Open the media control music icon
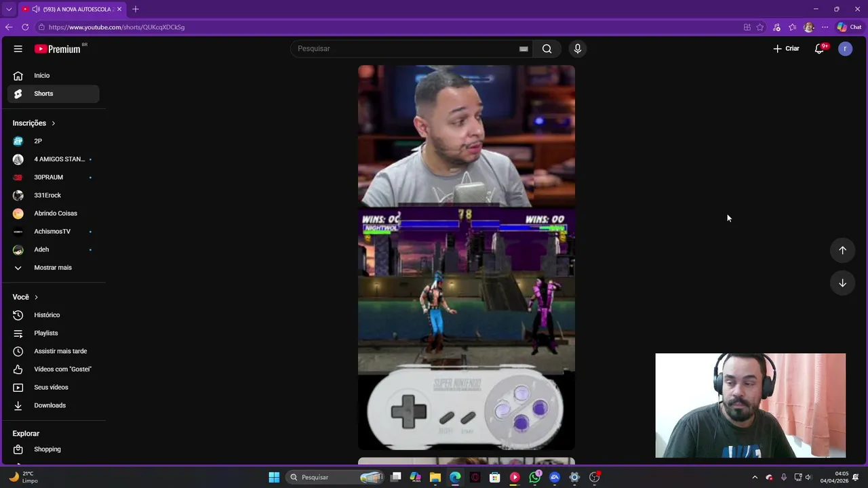Image resolution: width=868 pixels, height=488 pixels. click(776, 27)
